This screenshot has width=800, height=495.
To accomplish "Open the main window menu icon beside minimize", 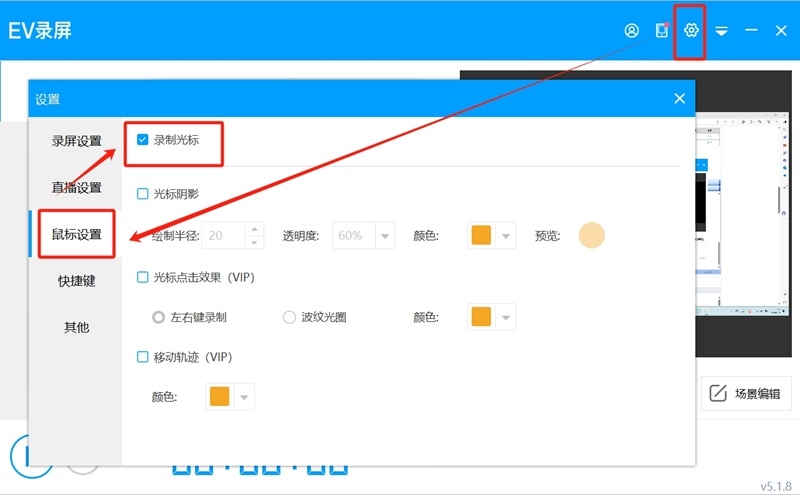I will point(721,31).
